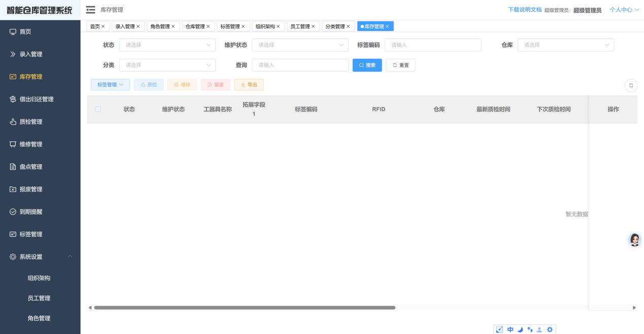Open the 状态 dropdown filter
The image size is (644, 334).
pos(167,45)
